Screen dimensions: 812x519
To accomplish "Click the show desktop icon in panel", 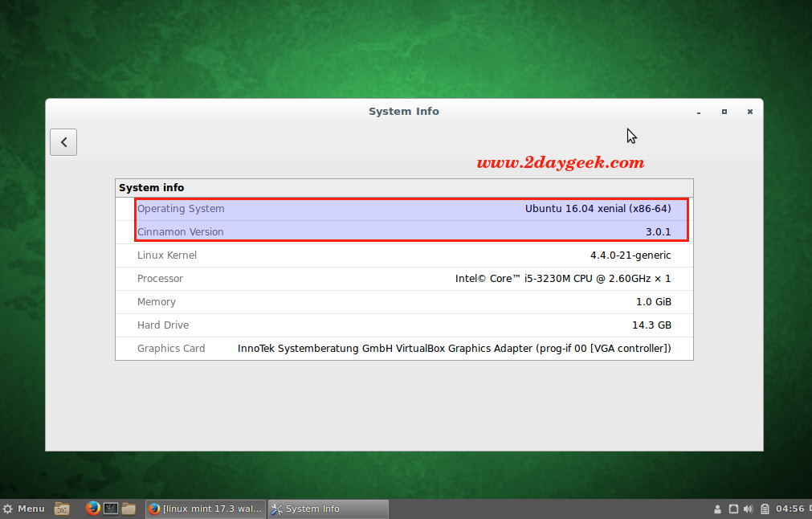I will coord(62,509).
